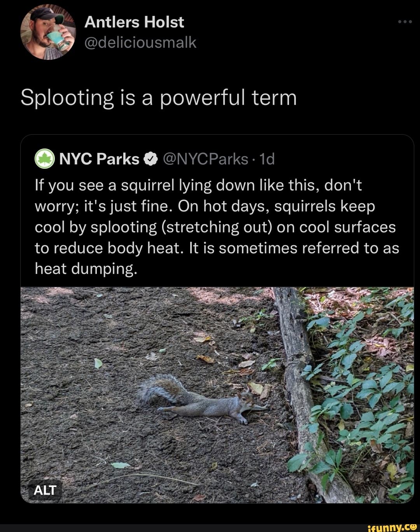Screen dimensions: 420x532
Task: Click the 'Splooting is a powerful term' text
Action: (159, 98)
